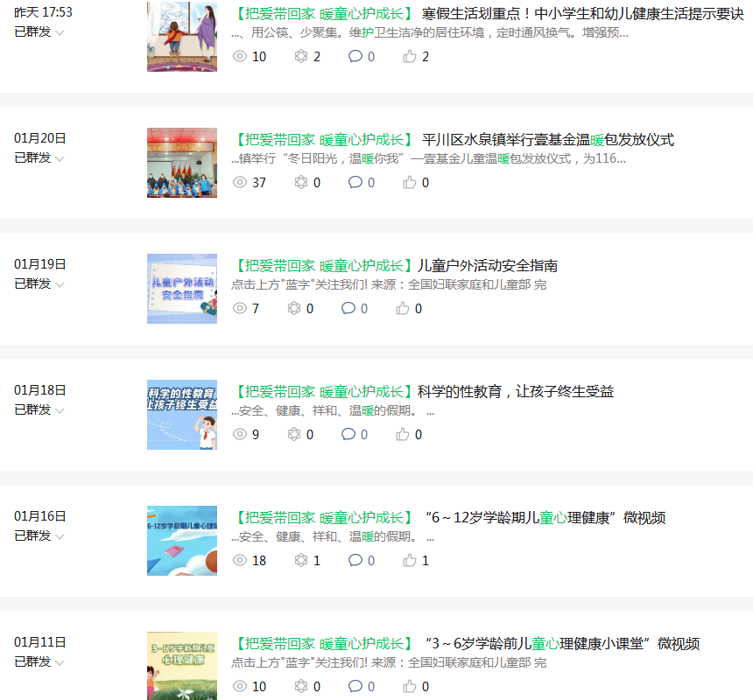Click the share flower icon on the 寒假生活划重点 article
This screenshot has height=700, width=753.
click(x=301, y=57)
